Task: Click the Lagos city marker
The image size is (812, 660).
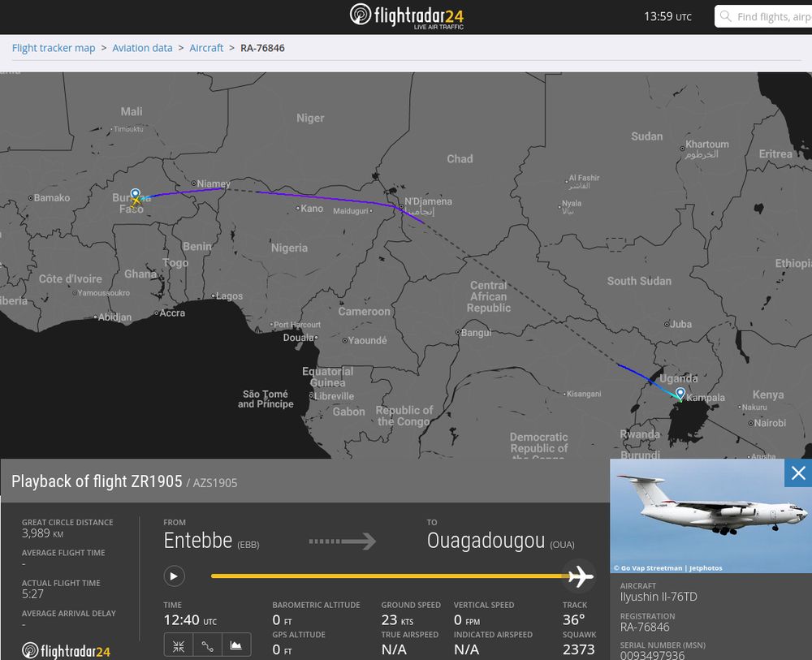Action: tap(213, 295)
